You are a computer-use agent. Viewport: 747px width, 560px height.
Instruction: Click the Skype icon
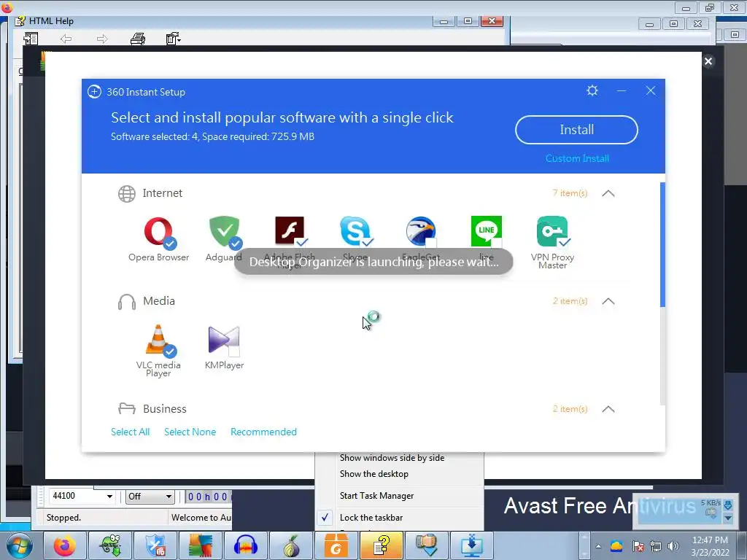[355, 230]
